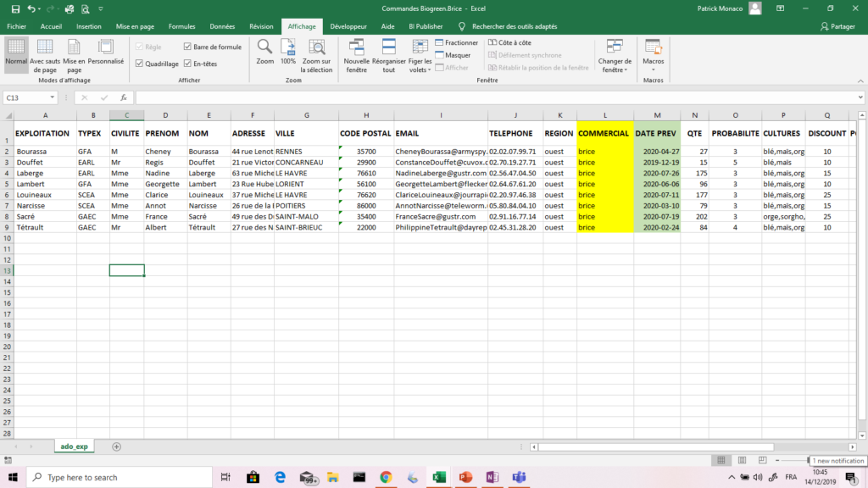Select the ado_exp sheet tab
This screenshot has height=488, width=868.
[75, 446]
